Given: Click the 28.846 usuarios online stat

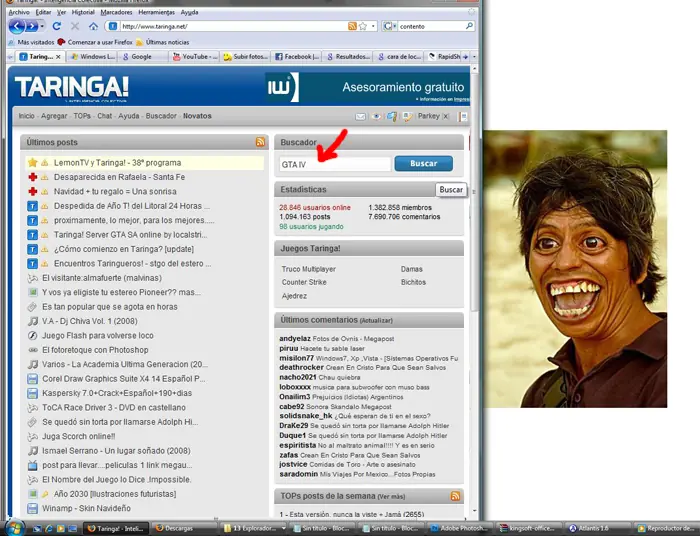Looking at the screenshot, I should pos(315,208).
